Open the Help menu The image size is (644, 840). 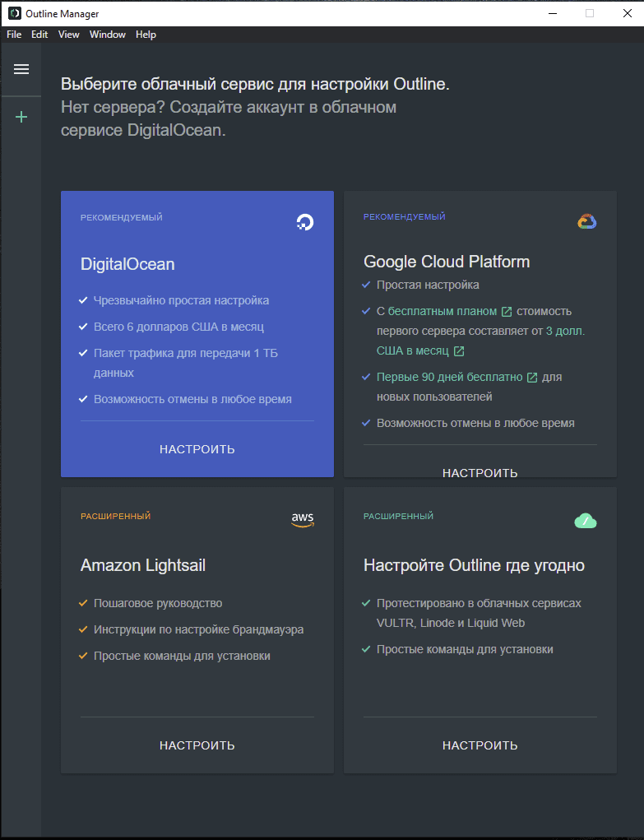(x=146, y=35)
